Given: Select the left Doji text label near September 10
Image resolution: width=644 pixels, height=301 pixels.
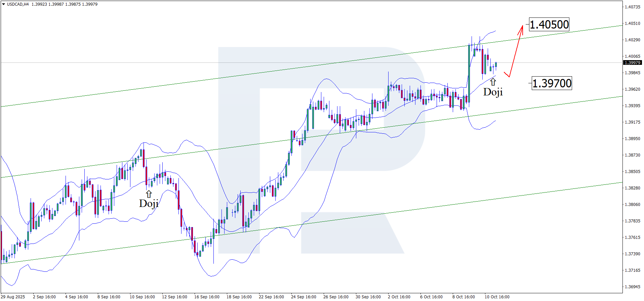Looking at the screenshot, I should pyautogui.click(x=149, y=203).
